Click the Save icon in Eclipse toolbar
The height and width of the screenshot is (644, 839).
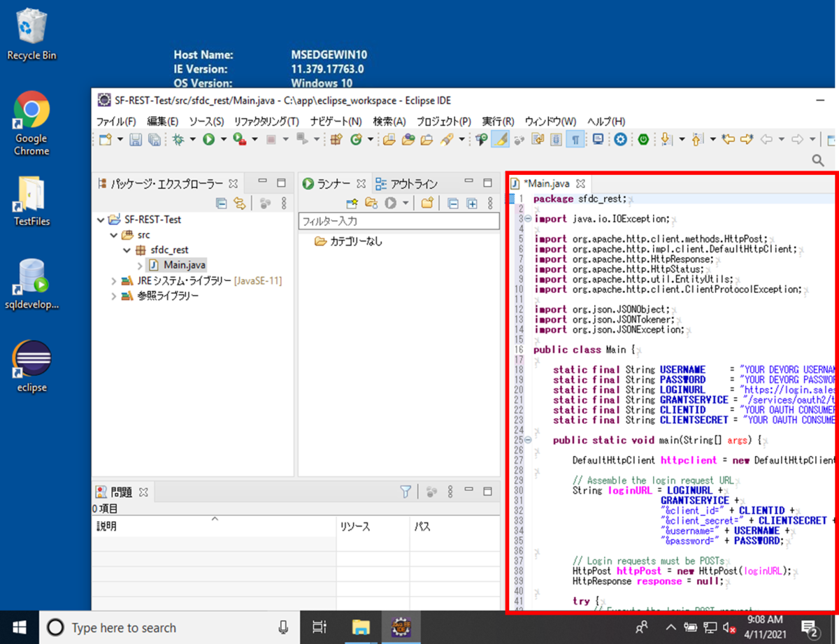[x=136, y=140]
